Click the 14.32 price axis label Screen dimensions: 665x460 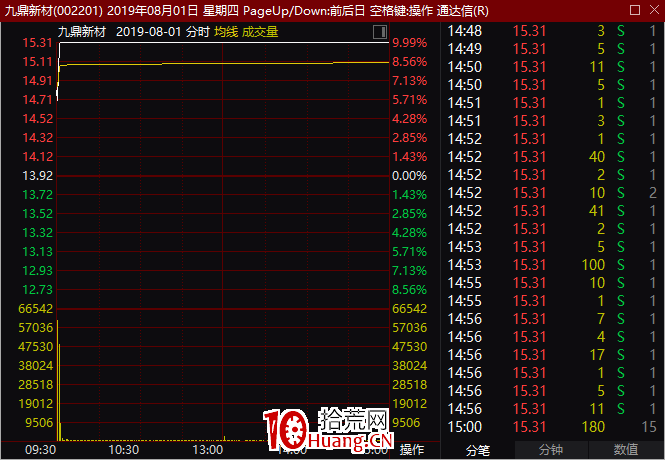(x=37, y=138)
